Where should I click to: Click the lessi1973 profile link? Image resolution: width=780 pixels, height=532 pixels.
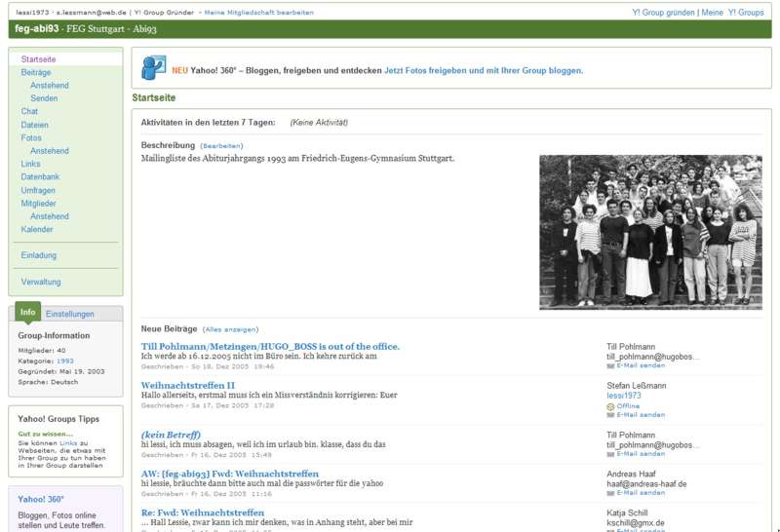[x=624, y=396]
